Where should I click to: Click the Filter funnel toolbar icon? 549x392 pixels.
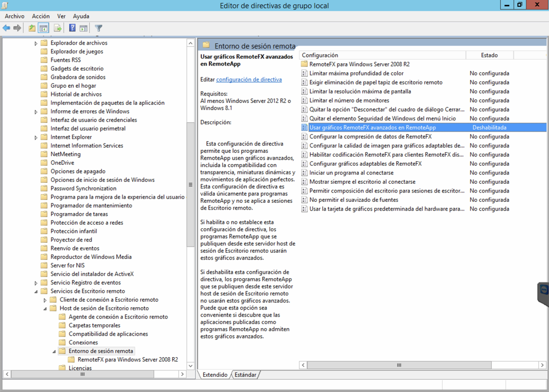99,28
